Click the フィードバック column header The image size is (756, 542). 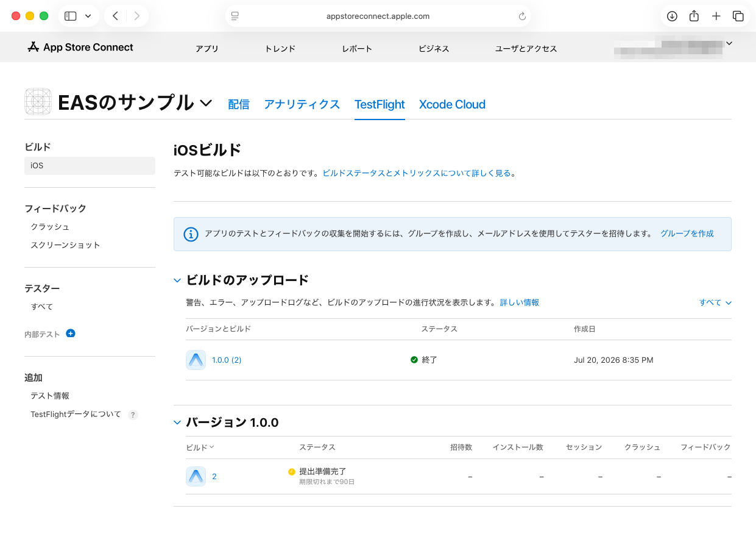click(x=705, y=447)
